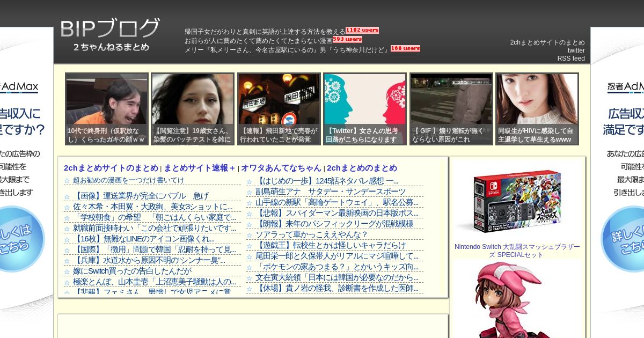This screenshot has height=338, width=644.
Task: Open thumbnail 同級生がHIVに感染して自主退学
Action: pos(537,109)
